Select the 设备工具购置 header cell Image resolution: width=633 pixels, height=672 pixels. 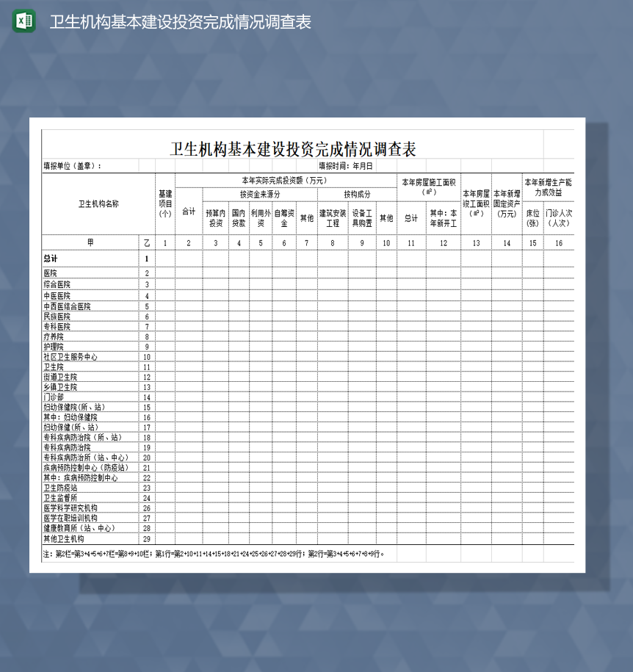click(361, 218)
